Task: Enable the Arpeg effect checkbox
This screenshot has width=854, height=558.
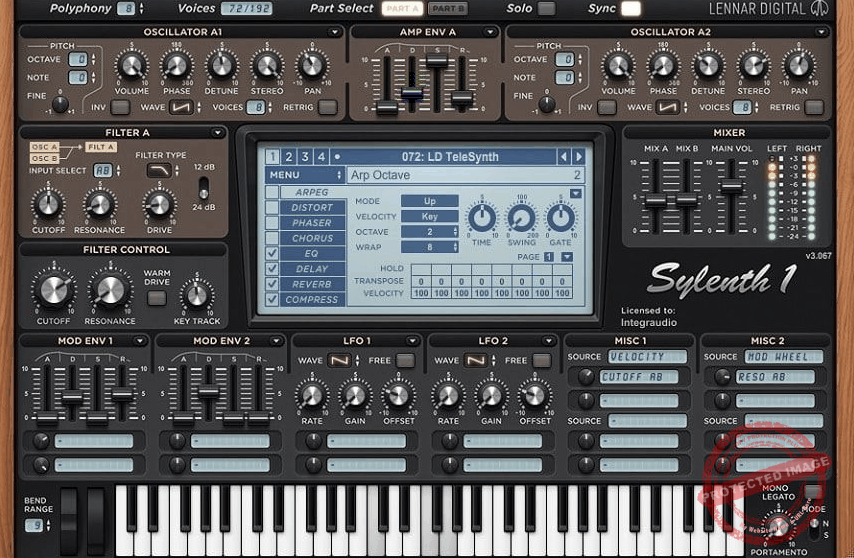Action: 272,192
